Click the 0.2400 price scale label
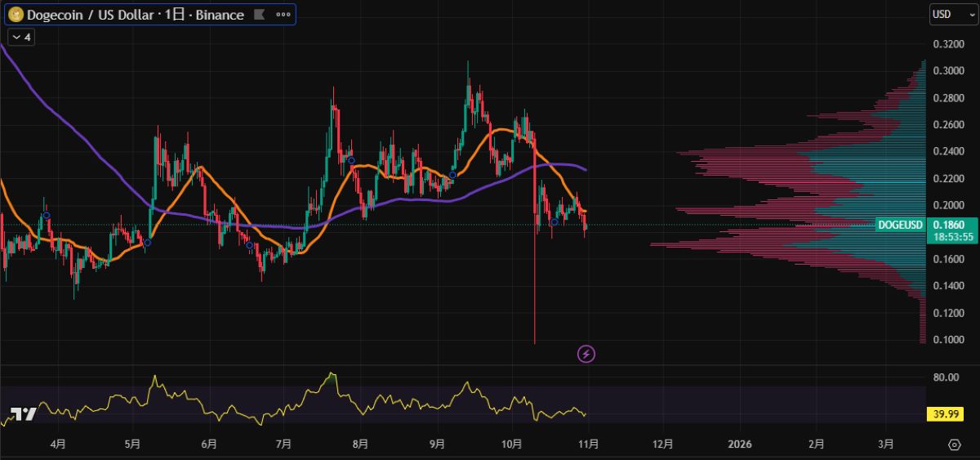The height and width of the screenshot is (460, 980). [x=947, y=151]
